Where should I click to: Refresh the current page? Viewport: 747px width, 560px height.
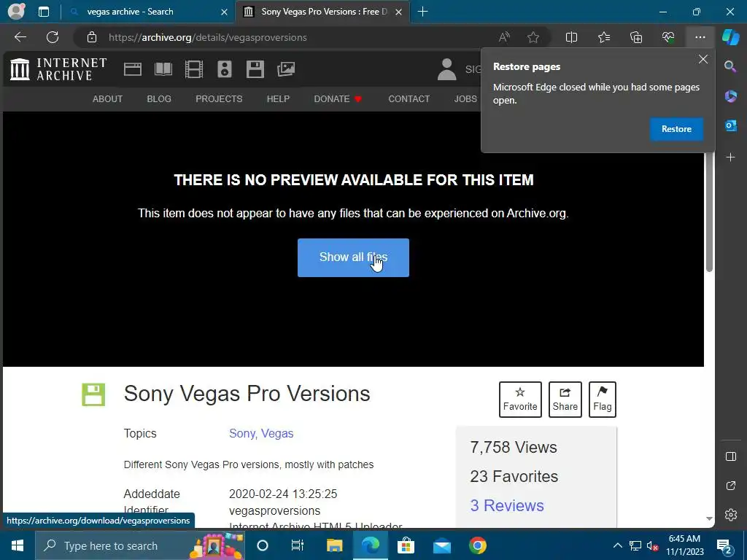[53, 37]
